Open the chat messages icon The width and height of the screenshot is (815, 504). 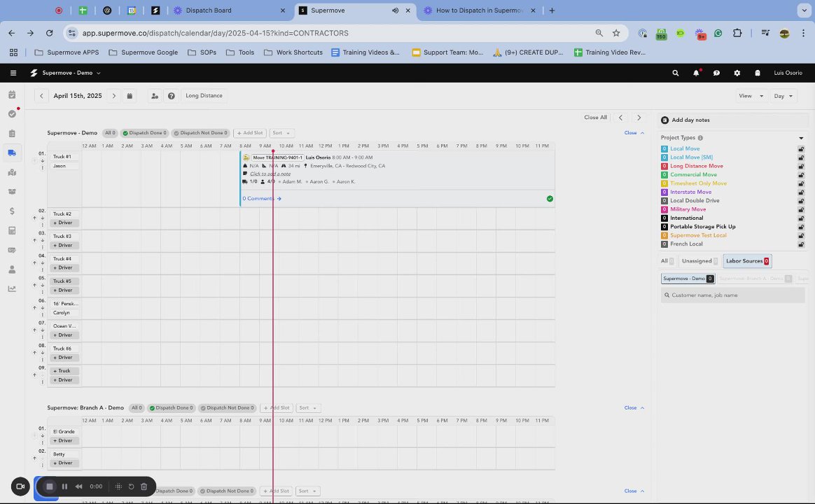click(716, 73)
